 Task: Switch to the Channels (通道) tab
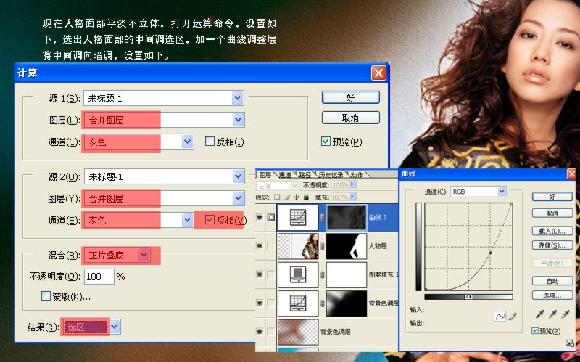pos(285,174)
